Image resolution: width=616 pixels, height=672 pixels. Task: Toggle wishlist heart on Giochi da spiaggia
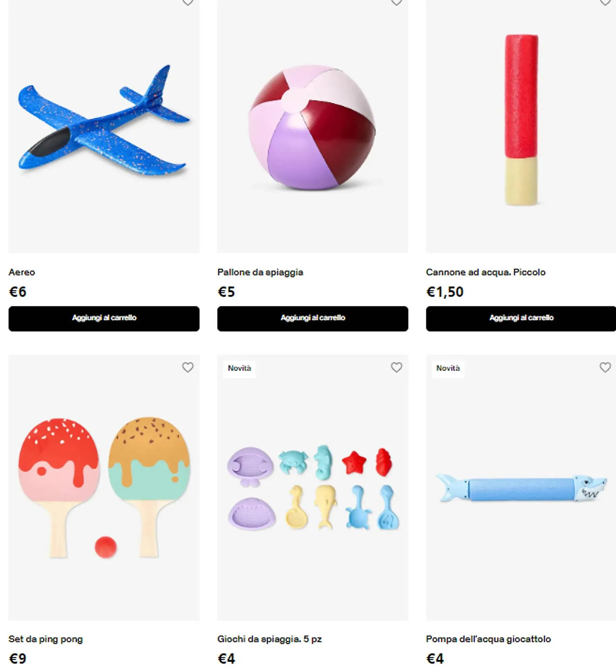396,367
